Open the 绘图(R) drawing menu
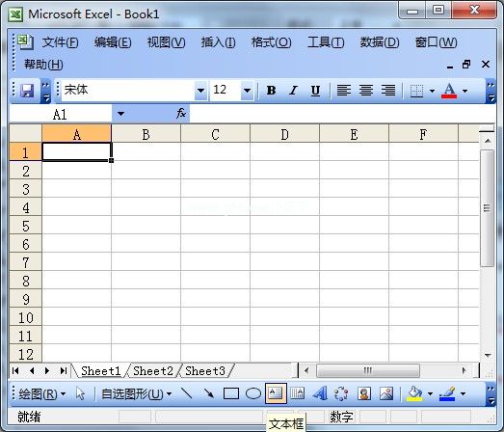 coord(41,393)
